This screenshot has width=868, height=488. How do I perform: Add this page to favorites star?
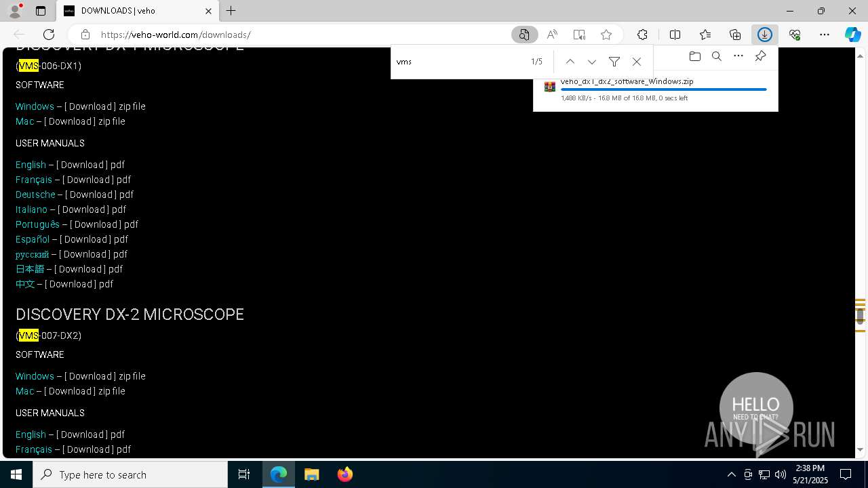606,35
